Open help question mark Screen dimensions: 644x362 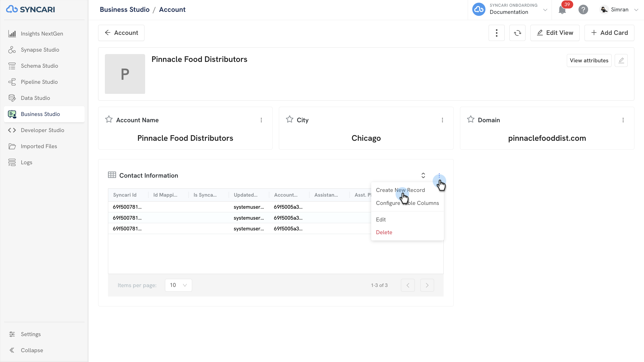[x=583, y=10]
